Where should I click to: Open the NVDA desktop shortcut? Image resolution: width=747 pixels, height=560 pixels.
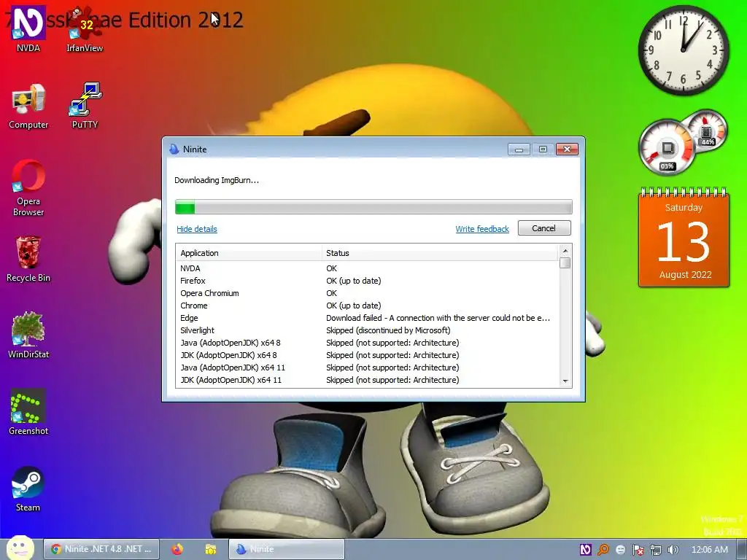[28, 28]
